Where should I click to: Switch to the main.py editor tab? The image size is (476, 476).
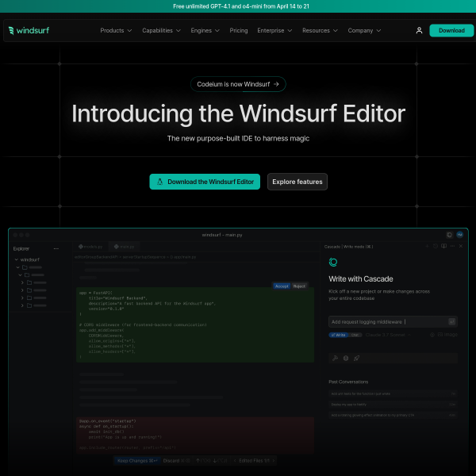[x=125, y=247]
